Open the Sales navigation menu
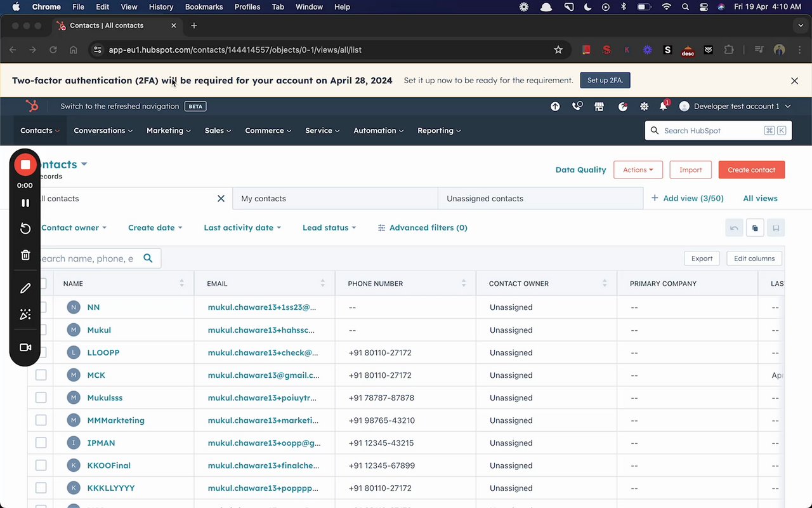Screen dimensions: 812x508 point(218,131)
